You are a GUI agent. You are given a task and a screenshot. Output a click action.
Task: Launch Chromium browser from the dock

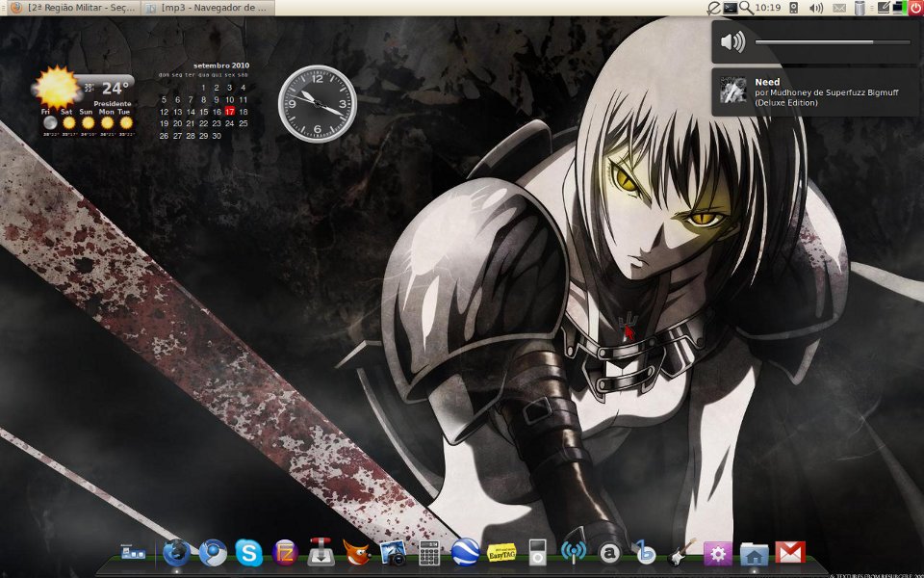click(x=213, y=553)
